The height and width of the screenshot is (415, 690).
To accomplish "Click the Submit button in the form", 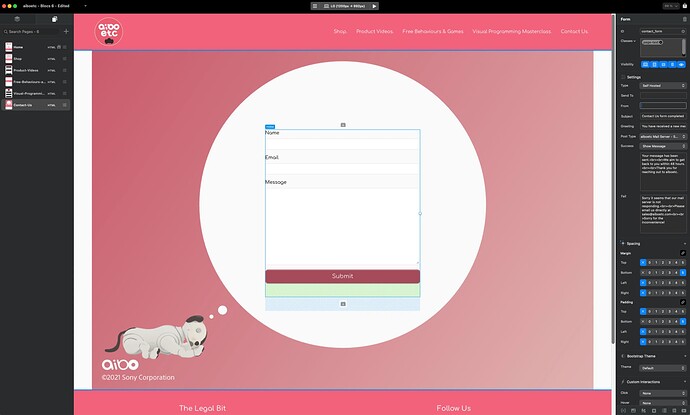I will 342,276.
